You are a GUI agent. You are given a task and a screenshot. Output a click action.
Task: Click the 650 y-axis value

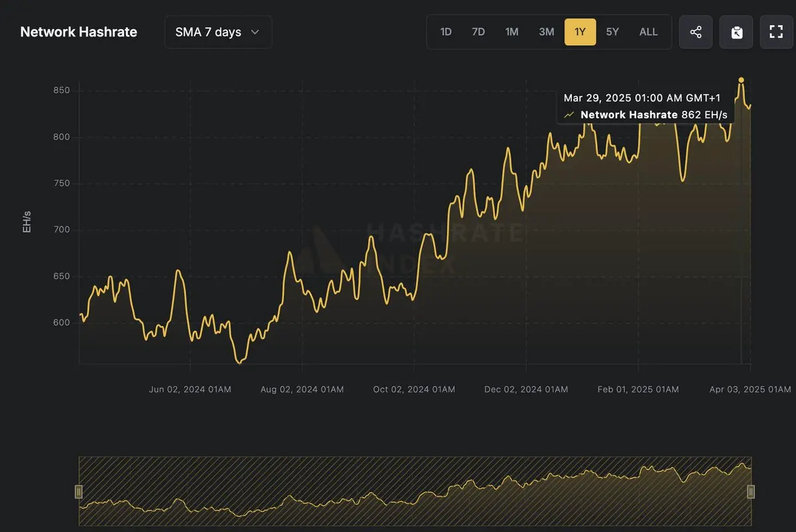click(x=62, y=277)
